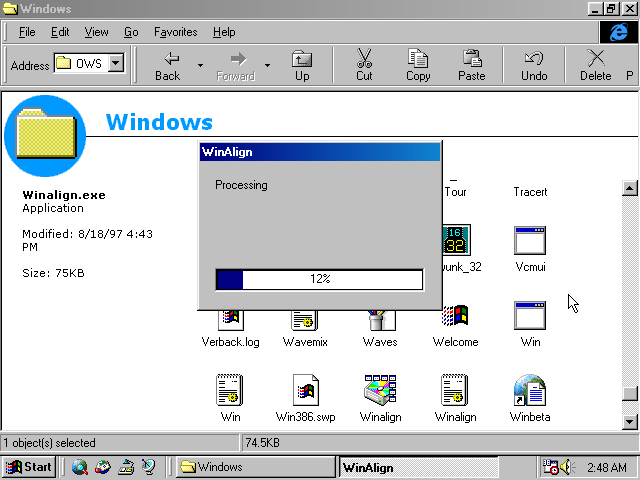Launch Internet Explorer from quick launch
Viewport: 640px width, 480px height.
(80, 467)
